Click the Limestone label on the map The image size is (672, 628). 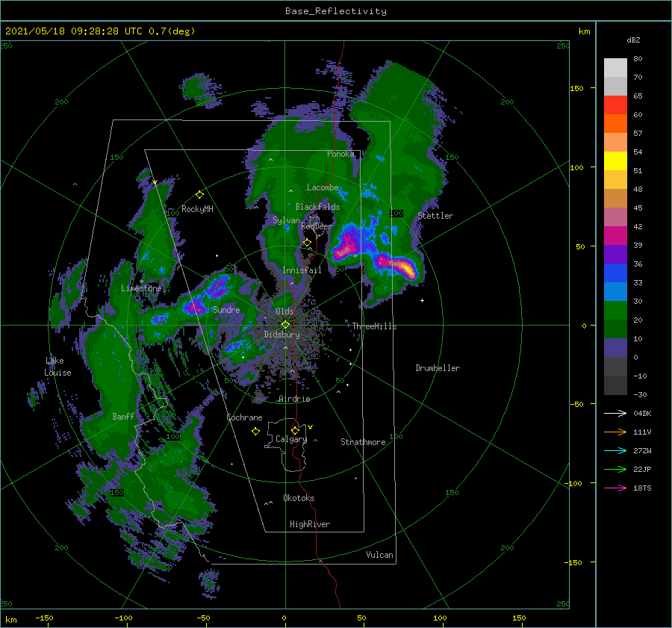[x=141, y=288]
